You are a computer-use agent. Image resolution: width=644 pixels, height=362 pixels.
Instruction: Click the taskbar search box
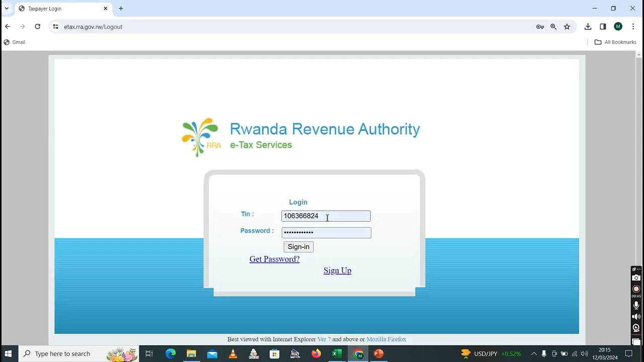click(78, 353)
